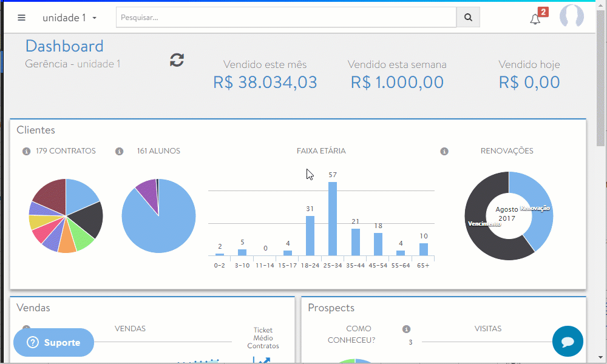607x364 pixels.
Task: Click the Dashboard page title
Action: pos(64,46)
